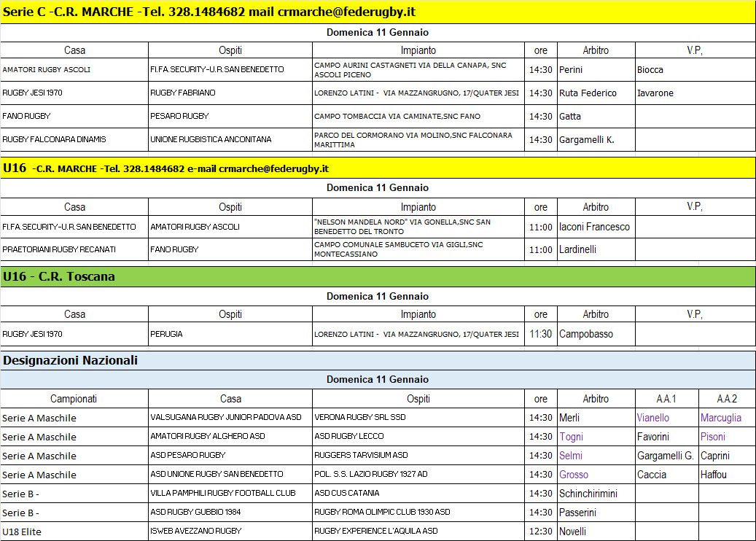Select the U16 - C.R. Toscana green banner
This screenshot has width=756, height=541.
coord(59,277)
